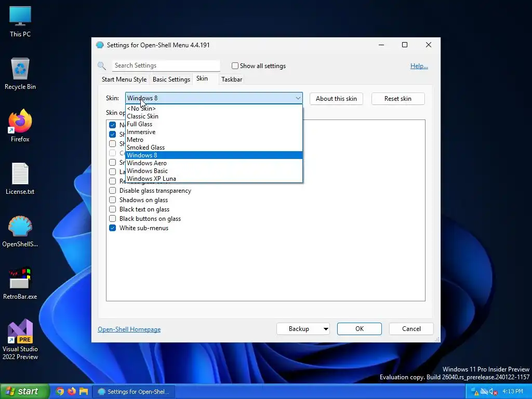Uncheck the first checked skin option checkbox
Viewport: 532px width, 399px height.
tap(112, 125)
